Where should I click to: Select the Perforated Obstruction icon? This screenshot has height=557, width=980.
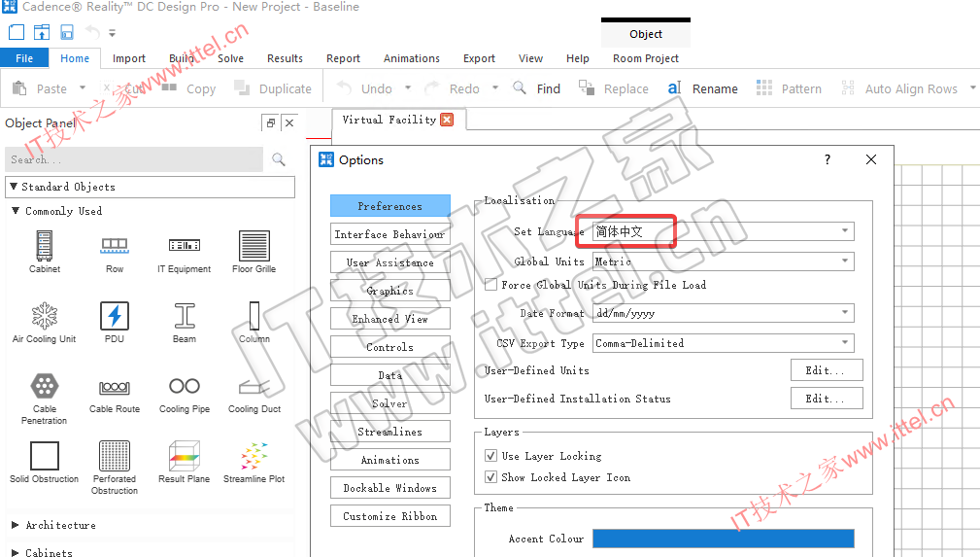(115, 456)
